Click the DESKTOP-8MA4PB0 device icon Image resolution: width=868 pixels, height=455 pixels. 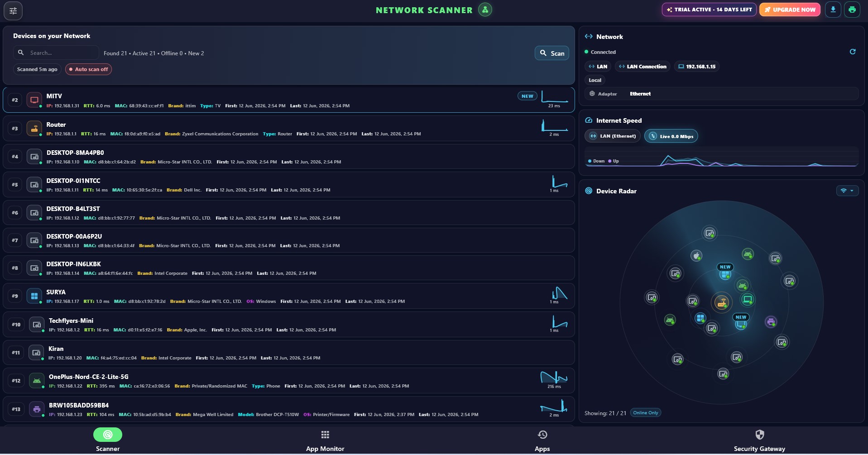(34, 157)
